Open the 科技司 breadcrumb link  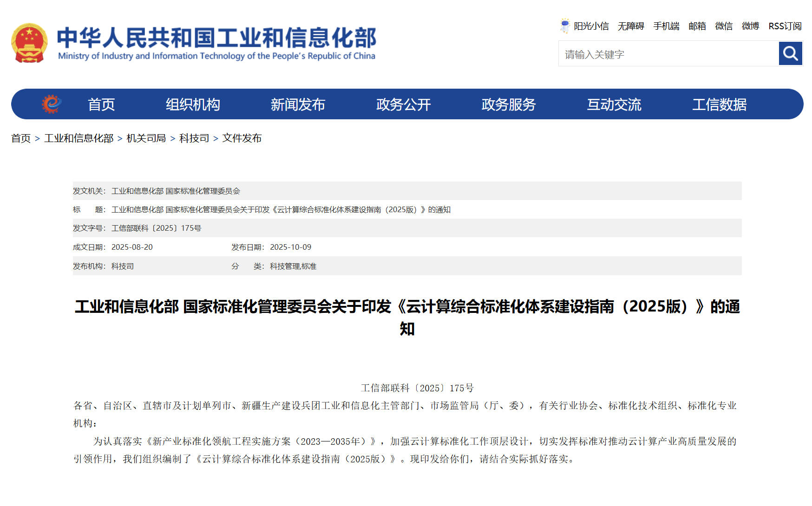(x=193, y=138)
